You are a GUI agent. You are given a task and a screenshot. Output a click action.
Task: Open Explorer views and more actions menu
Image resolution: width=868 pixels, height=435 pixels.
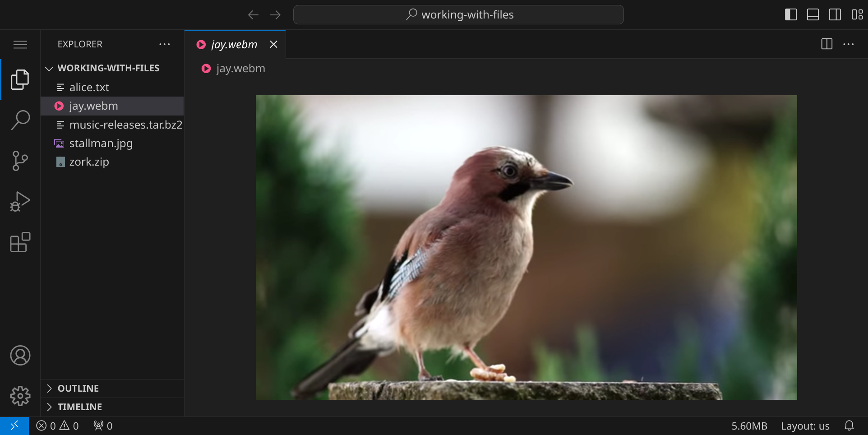tap(165, 44)
